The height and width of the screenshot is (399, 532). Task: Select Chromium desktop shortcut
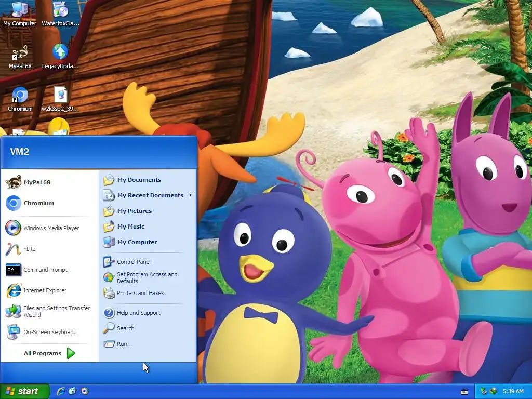tap(20, 99)
